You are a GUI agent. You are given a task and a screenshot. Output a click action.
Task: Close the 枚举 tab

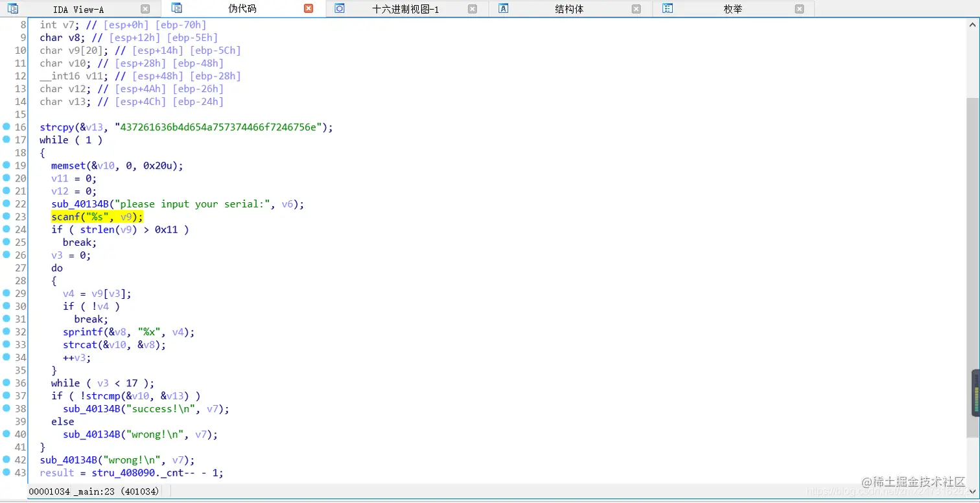800,9
